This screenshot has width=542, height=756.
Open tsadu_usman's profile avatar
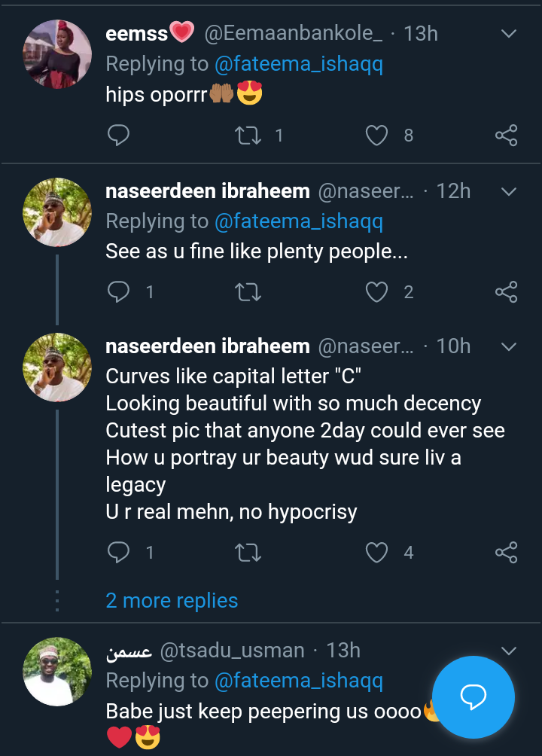(x=58, y=671)
